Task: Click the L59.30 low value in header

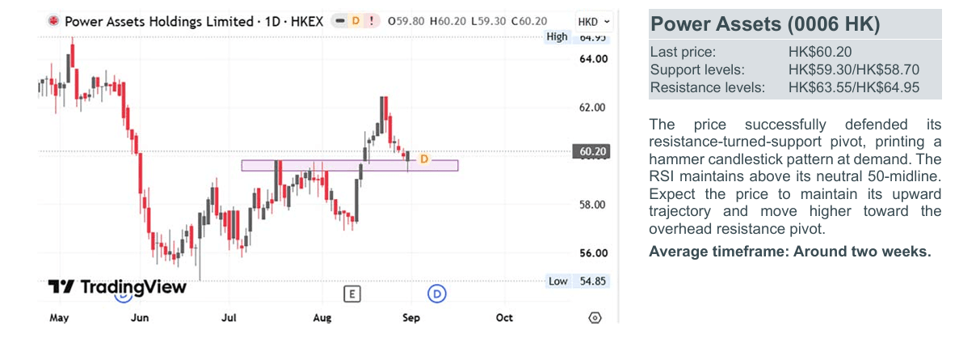Action: tap(490, 22)
